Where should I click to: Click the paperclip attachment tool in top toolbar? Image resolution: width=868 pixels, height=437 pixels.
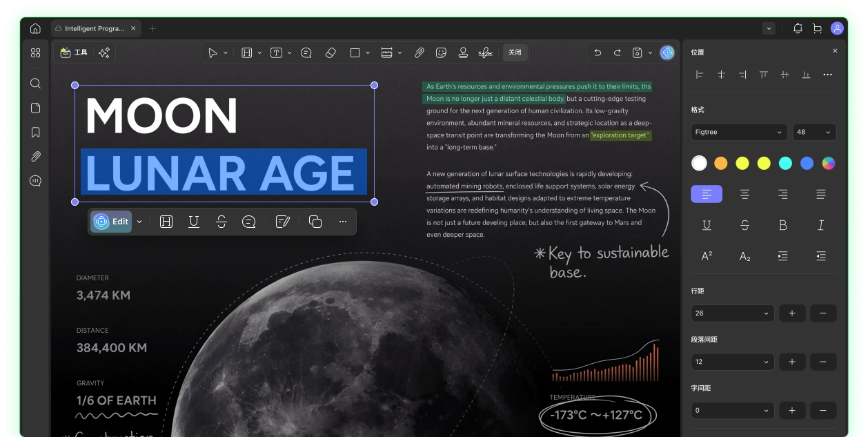[x=419, y=52]
